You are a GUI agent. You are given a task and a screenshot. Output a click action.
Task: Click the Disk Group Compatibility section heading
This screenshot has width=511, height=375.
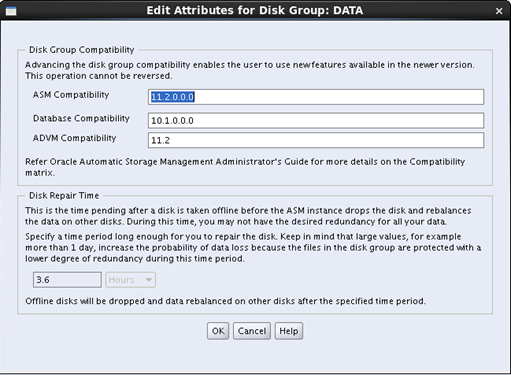coord(81,50)
